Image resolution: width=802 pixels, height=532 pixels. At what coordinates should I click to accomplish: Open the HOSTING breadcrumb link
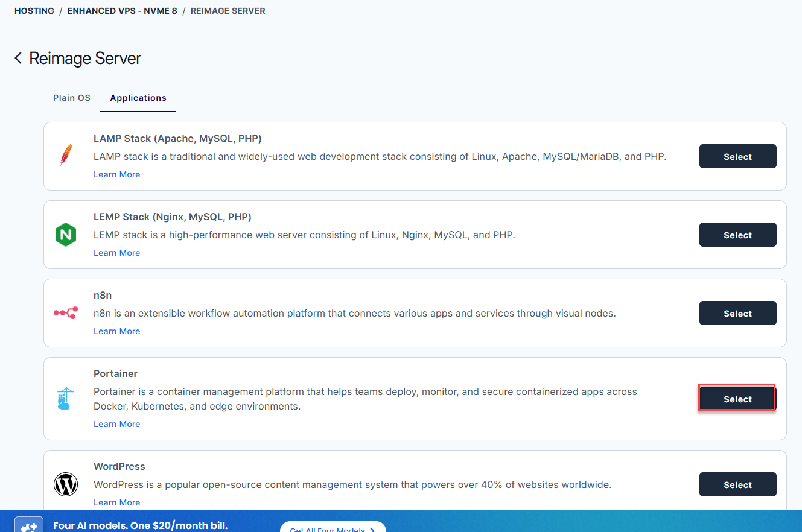coord(34,11)
